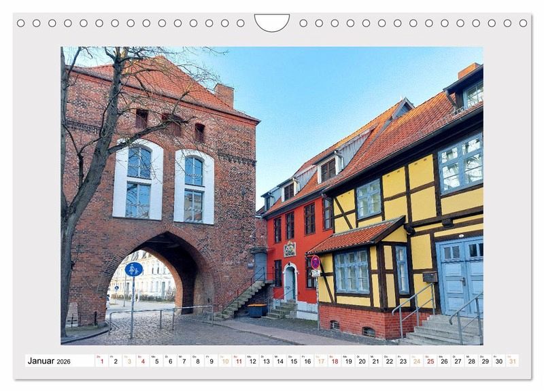This screenshot has width=544, height=392.
Task: Click the year '2026' text
Action: pyautogui.click(x=63, y=362)
